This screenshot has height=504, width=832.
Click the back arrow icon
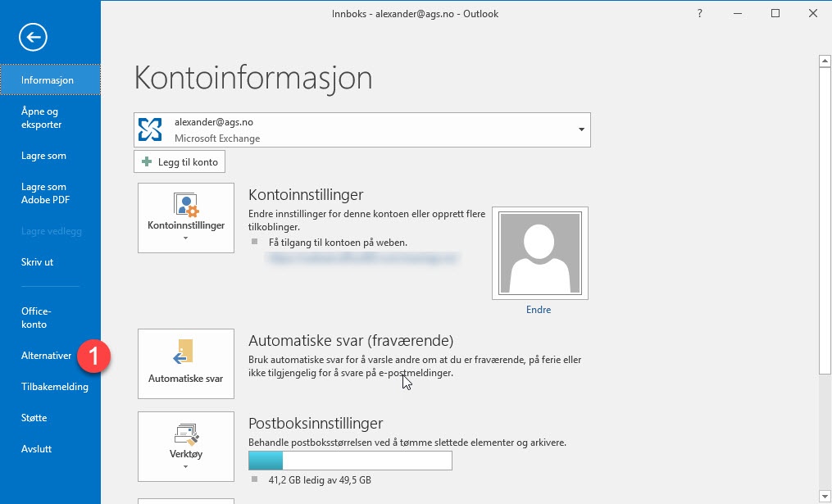coord(34,37)
